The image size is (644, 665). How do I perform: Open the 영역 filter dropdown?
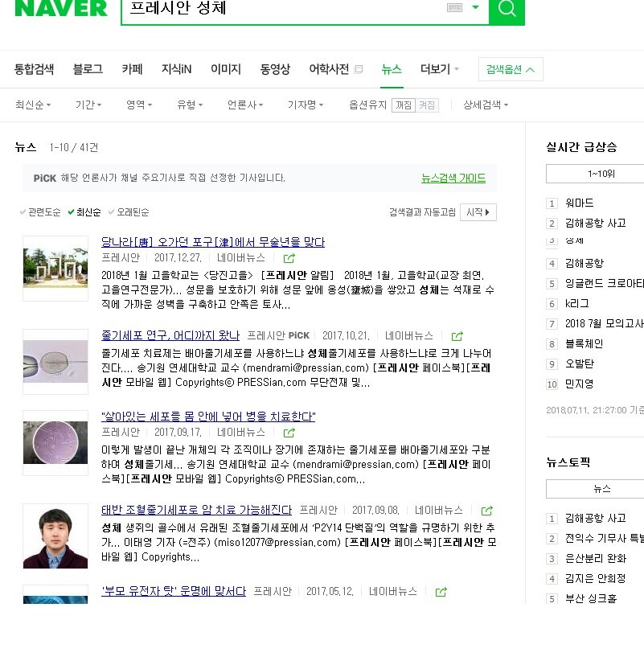139,105
